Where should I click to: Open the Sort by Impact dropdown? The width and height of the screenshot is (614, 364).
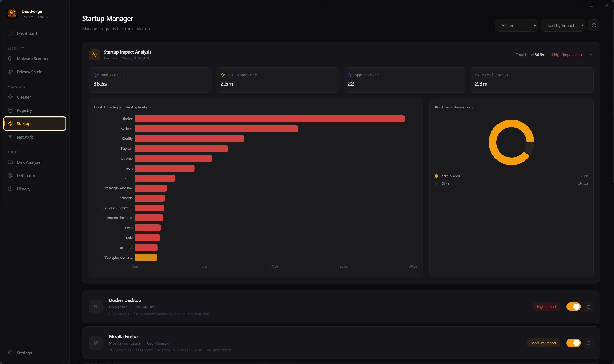pyautogui.click(x=563, y=25)
